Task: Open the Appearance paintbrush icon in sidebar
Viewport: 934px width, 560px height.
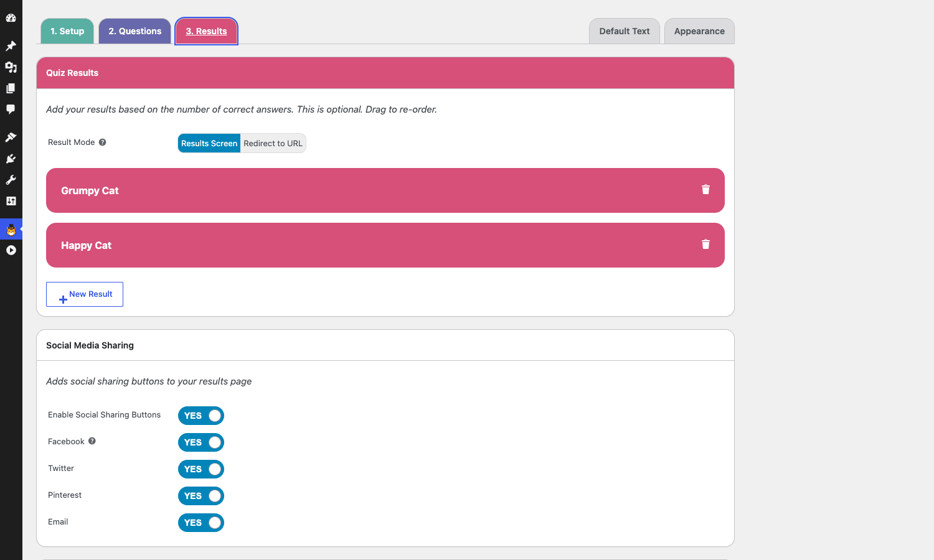Action: [11, 138]
